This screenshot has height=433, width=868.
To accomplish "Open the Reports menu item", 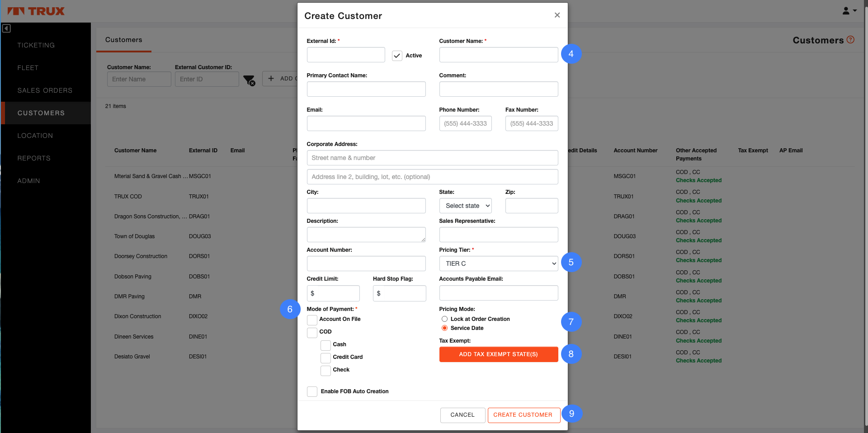I will [34, 158].
